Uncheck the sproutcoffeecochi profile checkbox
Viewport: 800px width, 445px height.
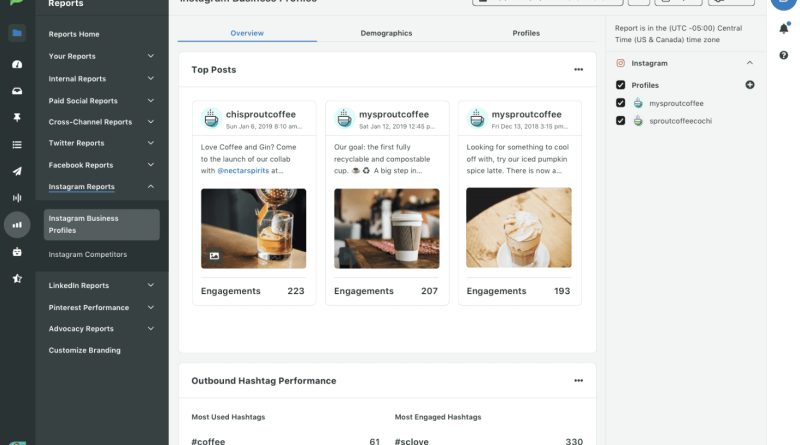pyautogui.click(x=620, y=121)
